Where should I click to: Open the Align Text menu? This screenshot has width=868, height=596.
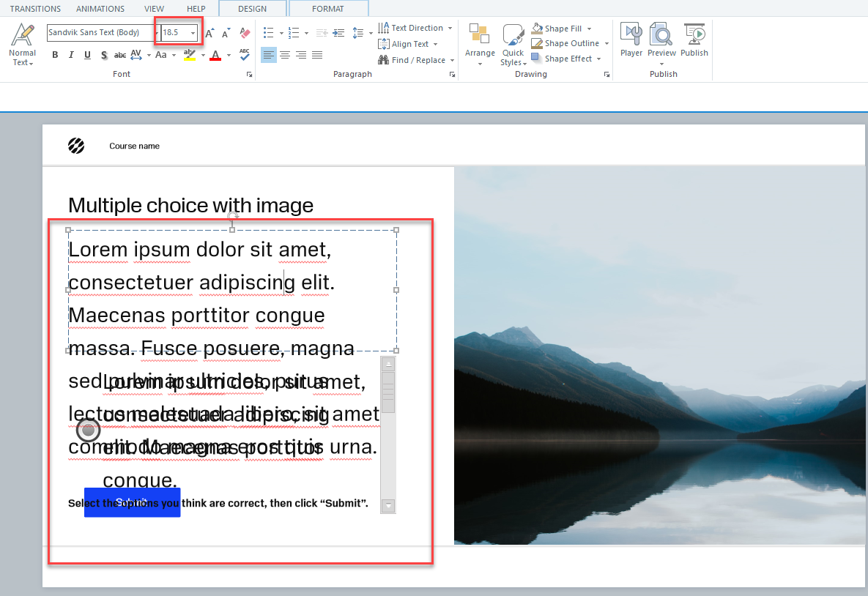(x=408, y=44)
